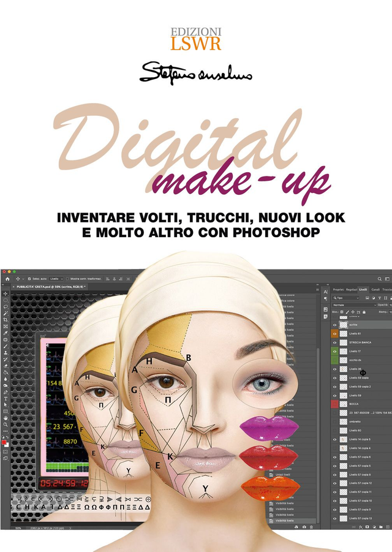Screen dimensions: 392x552
Task: Enable Mostra contr. trasformaz. checkbox
Action: 67,278
